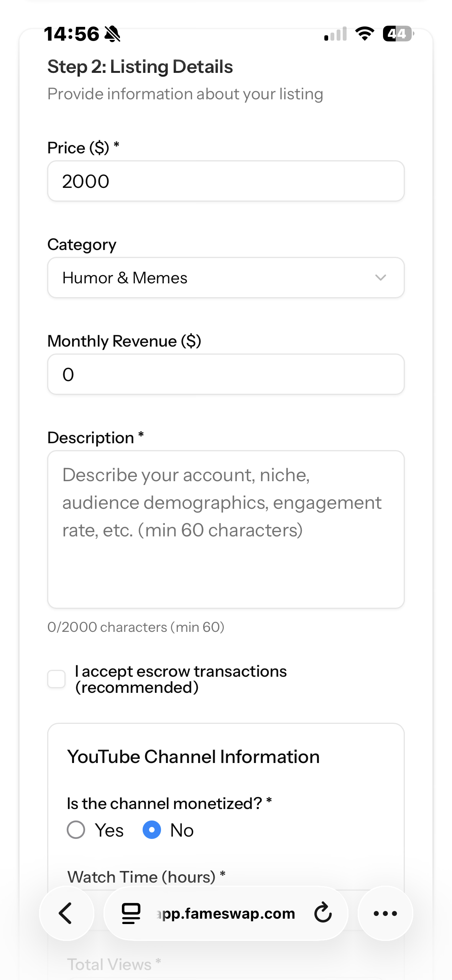Select No for channel monetized
452x980 pixels.
(x=152, y=830)
